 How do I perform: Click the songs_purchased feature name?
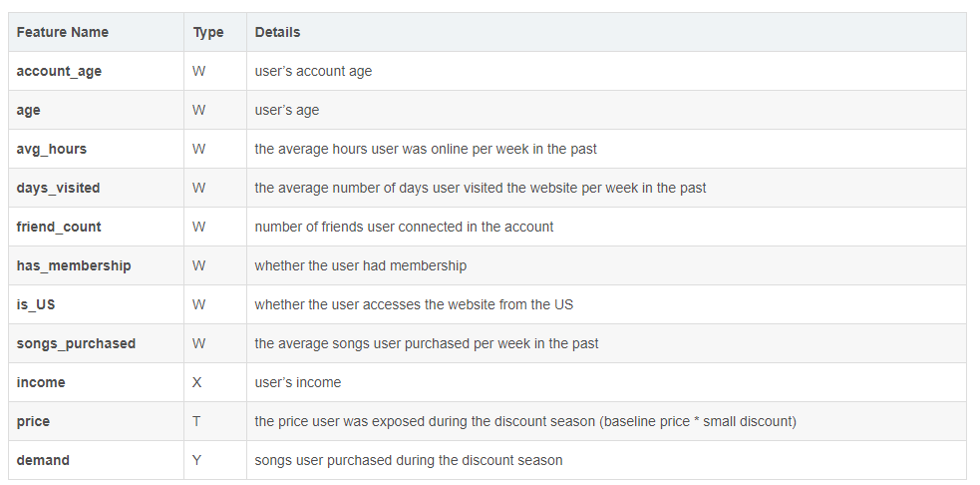(x=76, y=343)
